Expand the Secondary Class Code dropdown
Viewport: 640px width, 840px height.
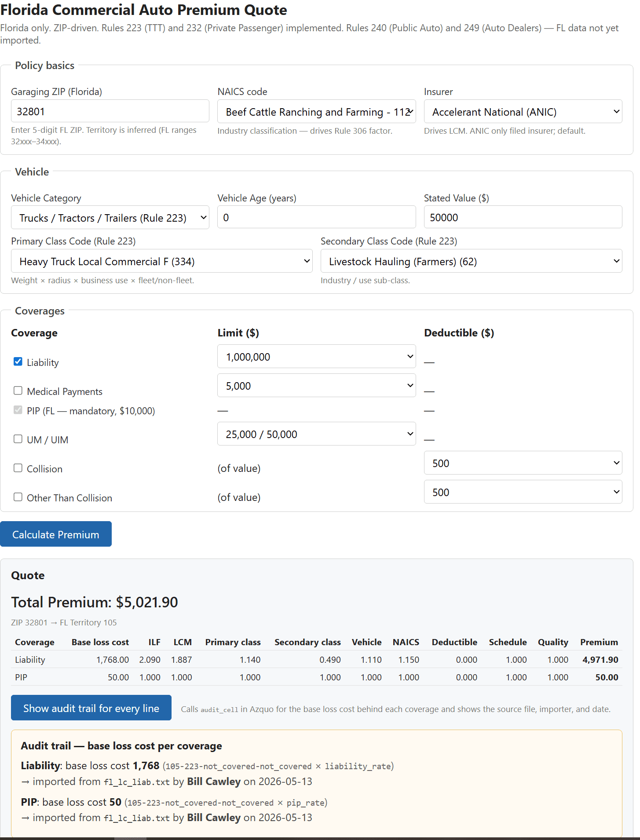click(471, 261)
